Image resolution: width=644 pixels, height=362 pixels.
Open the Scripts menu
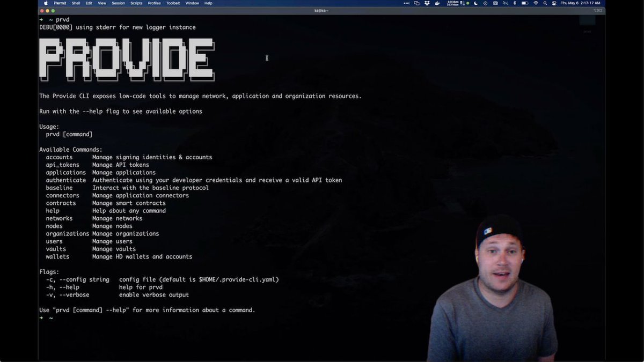pos(136,3)
